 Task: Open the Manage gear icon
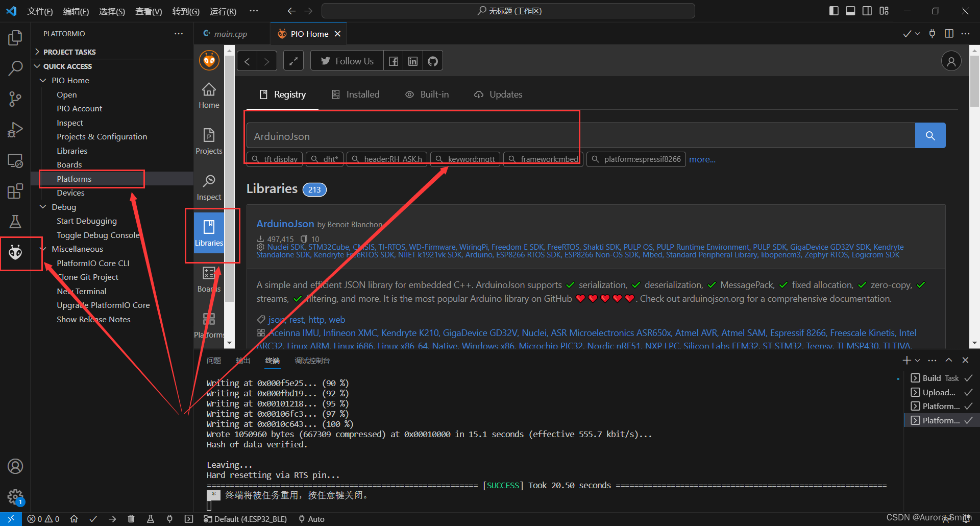coord(15,496)
